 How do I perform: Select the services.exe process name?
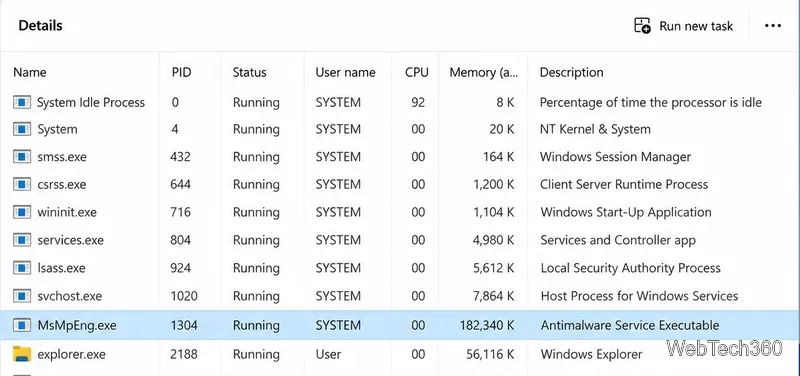[70, 240]
